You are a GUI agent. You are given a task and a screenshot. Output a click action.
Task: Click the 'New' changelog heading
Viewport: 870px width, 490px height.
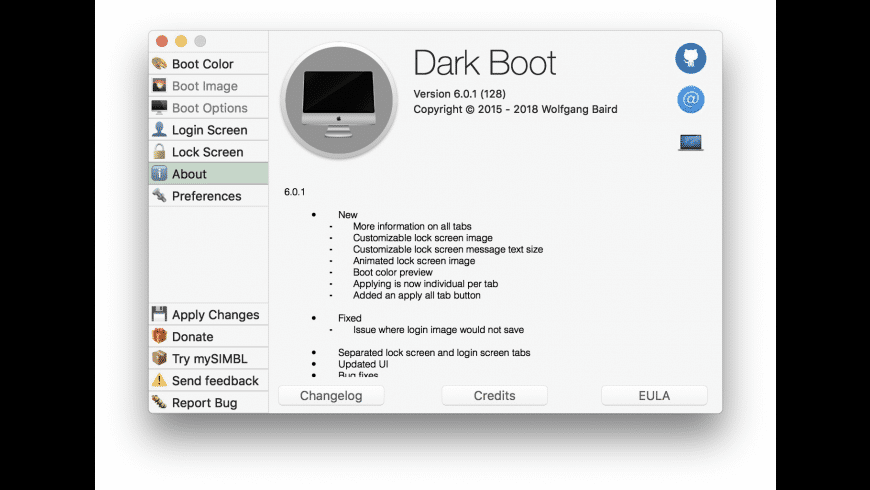(x=348, y=215)
